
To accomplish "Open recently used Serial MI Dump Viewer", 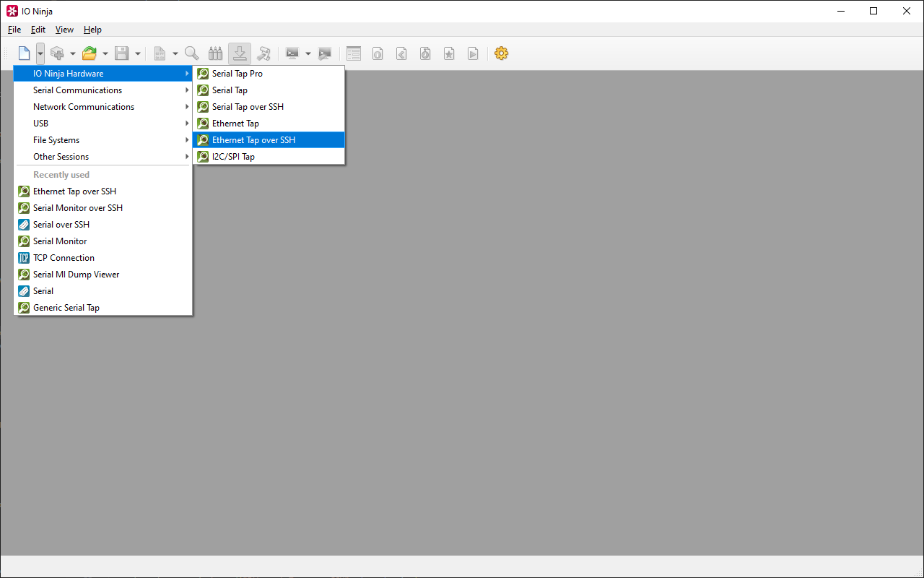I will tap(103, 275).
